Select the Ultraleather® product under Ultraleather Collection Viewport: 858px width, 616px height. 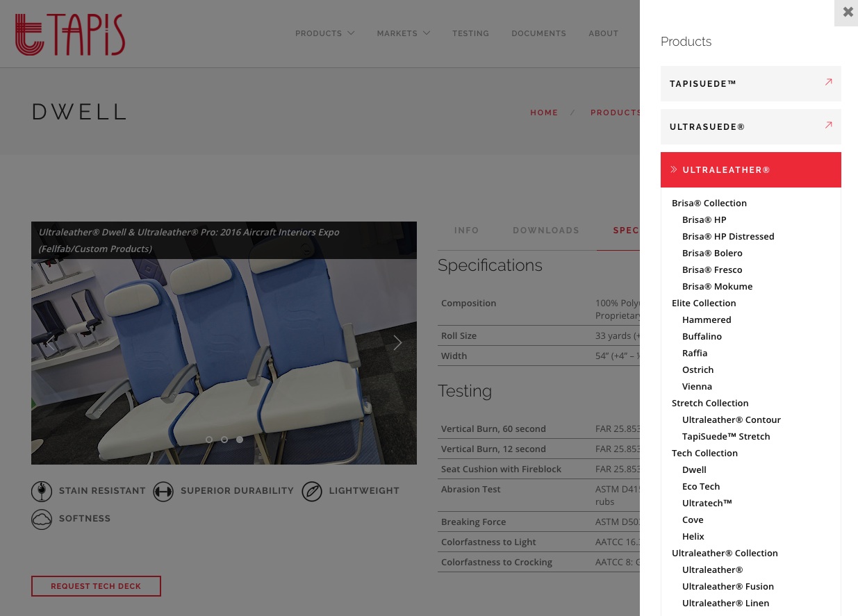pos(713,569)
